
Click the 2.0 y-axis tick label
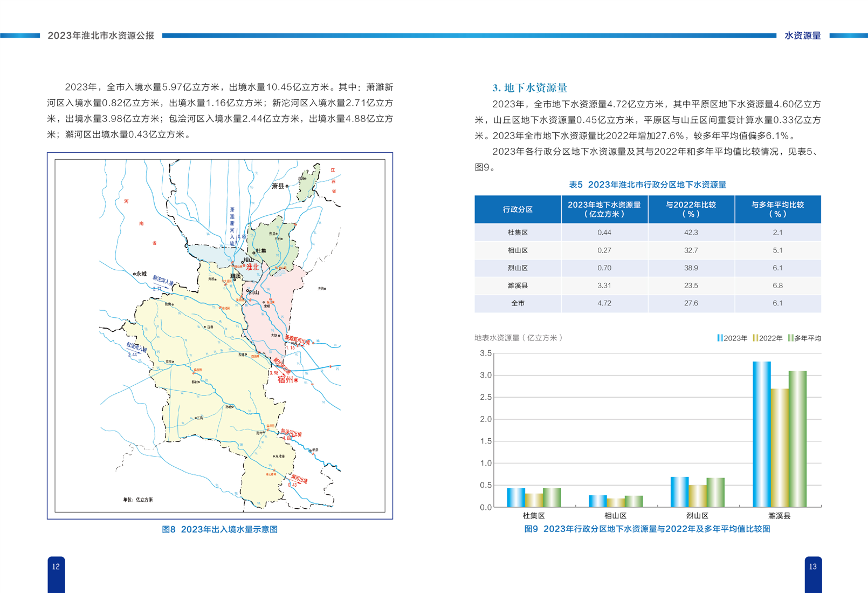486,419
